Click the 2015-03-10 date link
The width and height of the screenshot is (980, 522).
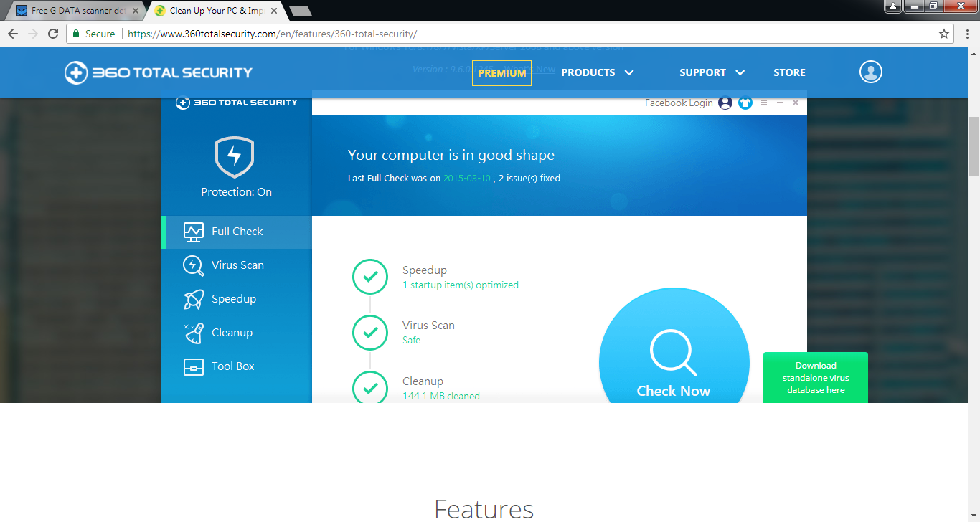click(x=467, y=179)
